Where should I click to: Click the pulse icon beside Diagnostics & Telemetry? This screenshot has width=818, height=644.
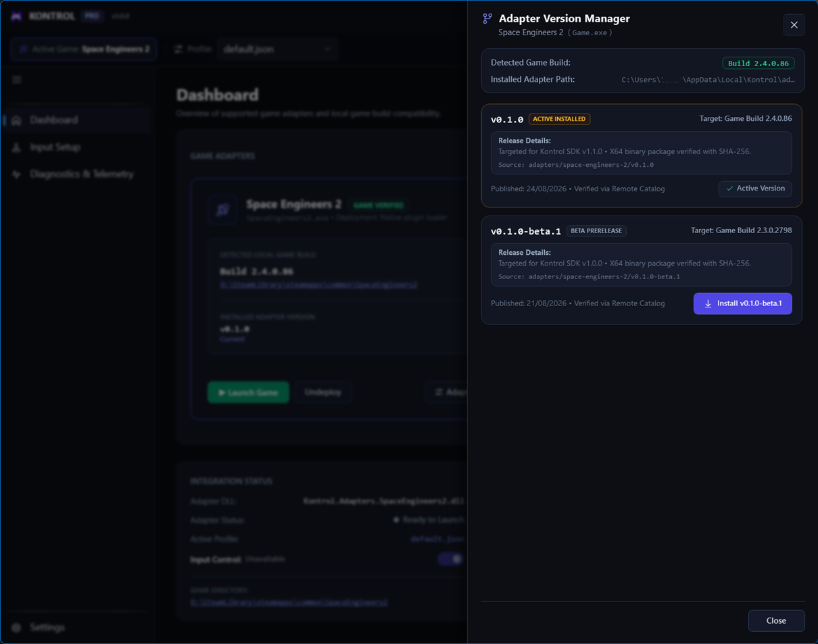point(17,174)
